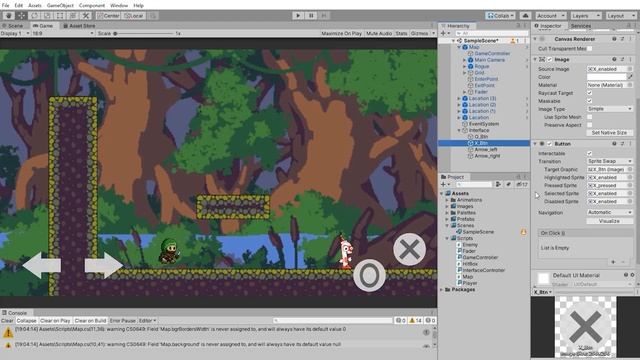Image resolution: width=640 pixels, height=360 pixels.
Task: Open Transition dropdown showing Sprite Swap
Action: 610,161
